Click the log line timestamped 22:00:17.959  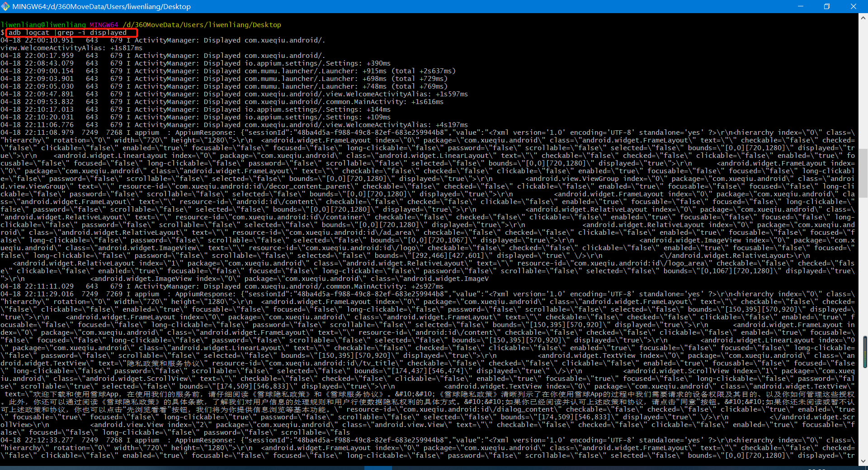[x=163, y=56]
